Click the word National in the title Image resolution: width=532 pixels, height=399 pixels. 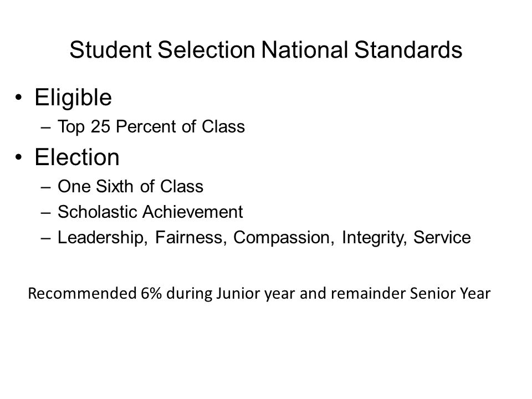[304, 50]
